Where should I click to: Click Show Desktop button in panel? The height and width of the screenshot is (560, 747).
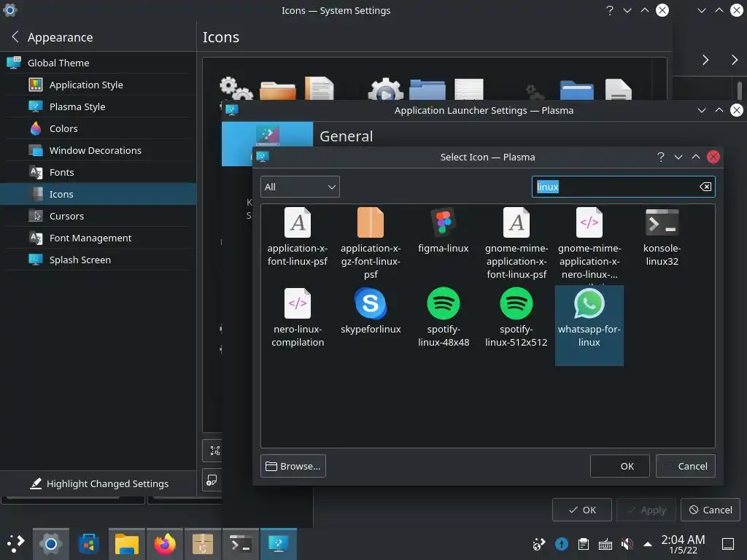[728, 544]
